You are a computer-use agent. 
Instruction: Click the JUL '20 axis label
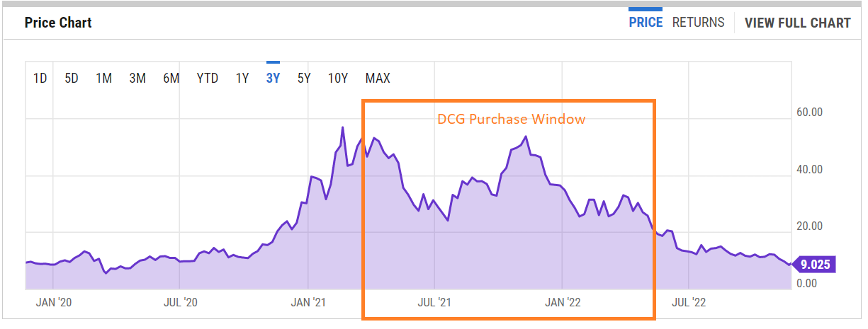181,302
